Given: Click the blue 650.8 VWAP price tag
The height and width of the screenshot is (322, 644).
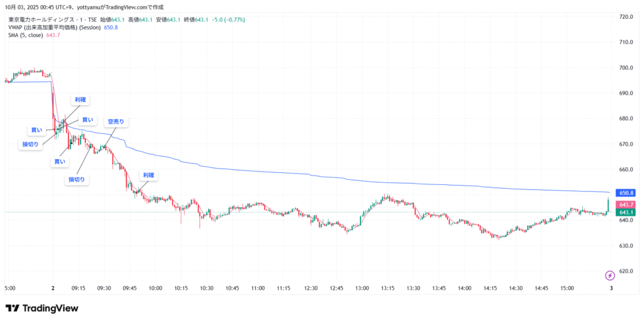Looking at the screenshot, I should (627, 192).
